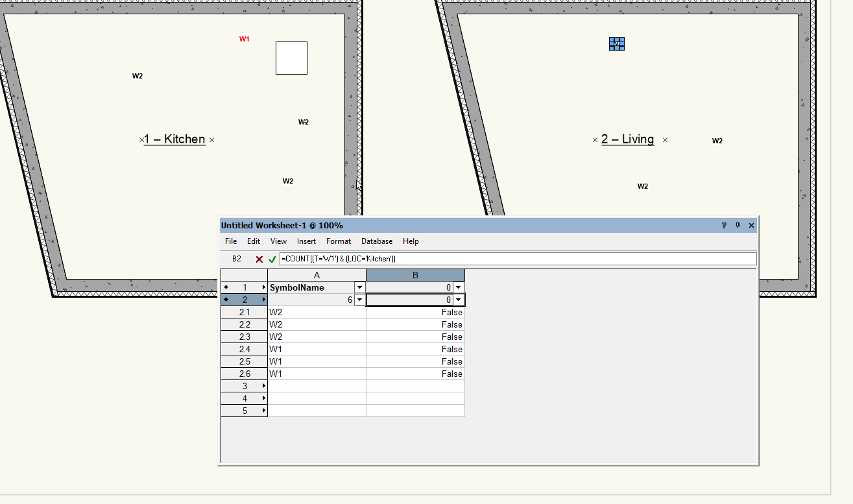Close the Untitled Worksheet-1 window
The image size is (853, 504).
coord(752,226)
